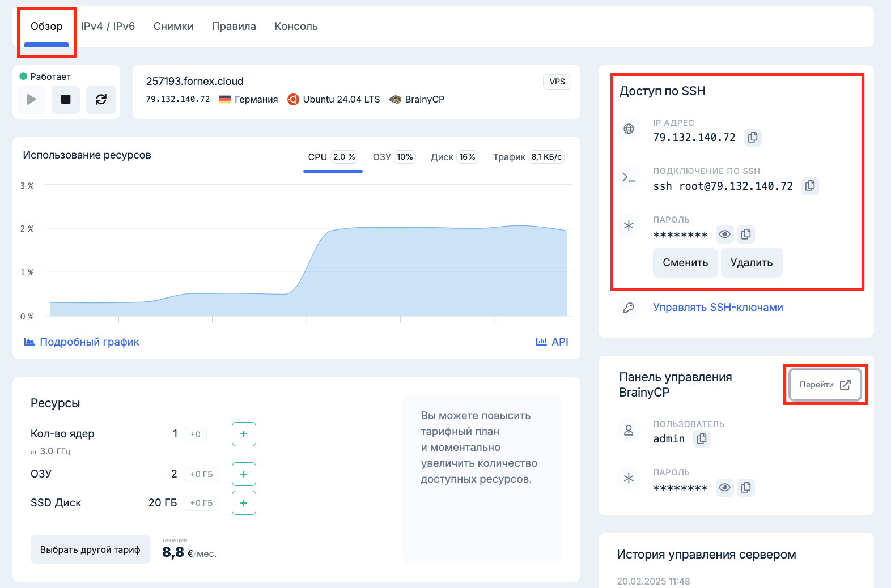Click the CPU usage area chart
Viewport: 891px width, 588px height.
pos(309,271)
